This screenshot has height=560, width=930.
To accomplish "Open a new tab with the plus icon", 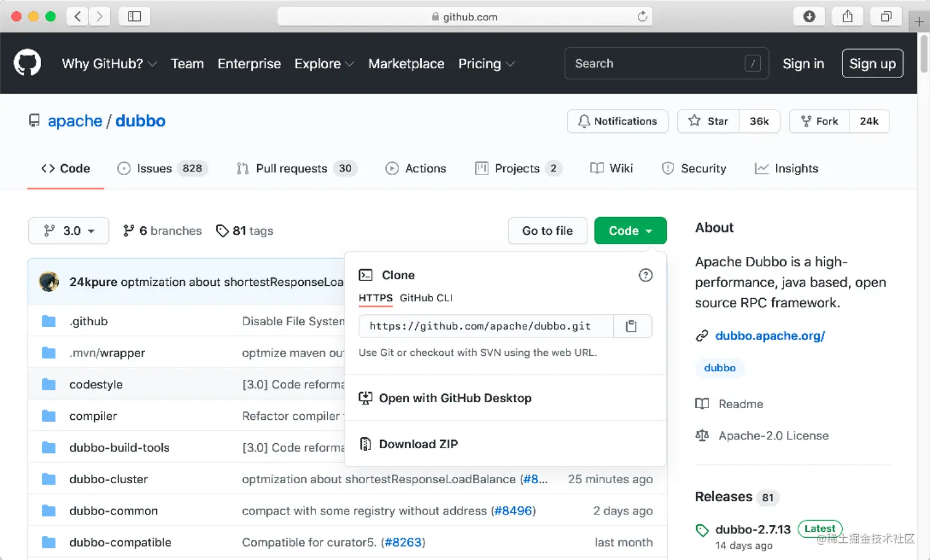I will click(x=919, y=22).
